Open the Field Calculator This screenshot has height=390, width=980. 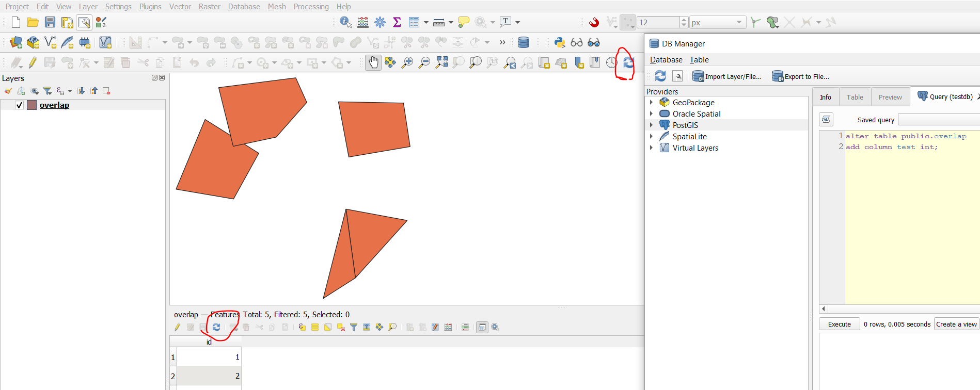click(x=363, y=22)
